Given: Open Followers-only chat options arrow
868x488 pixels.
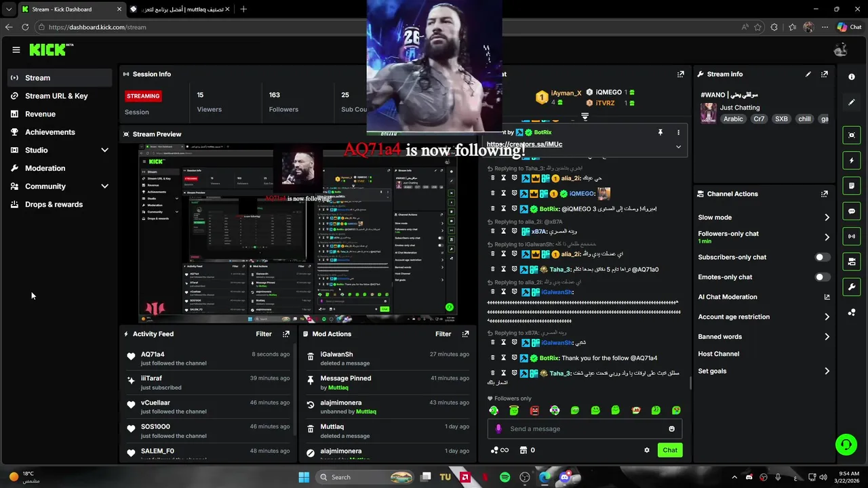Looking at the screenshot, I should pyautogui.click(x=827, y=237).
